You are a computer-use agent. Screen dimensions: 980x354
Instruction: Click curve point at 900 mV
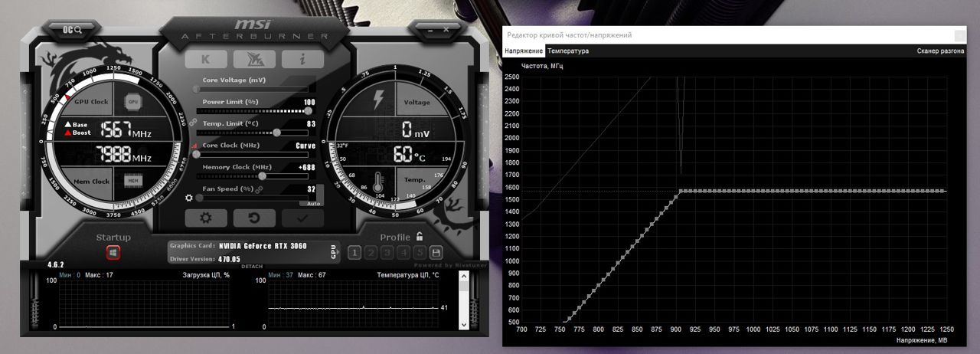pos(675,196)
